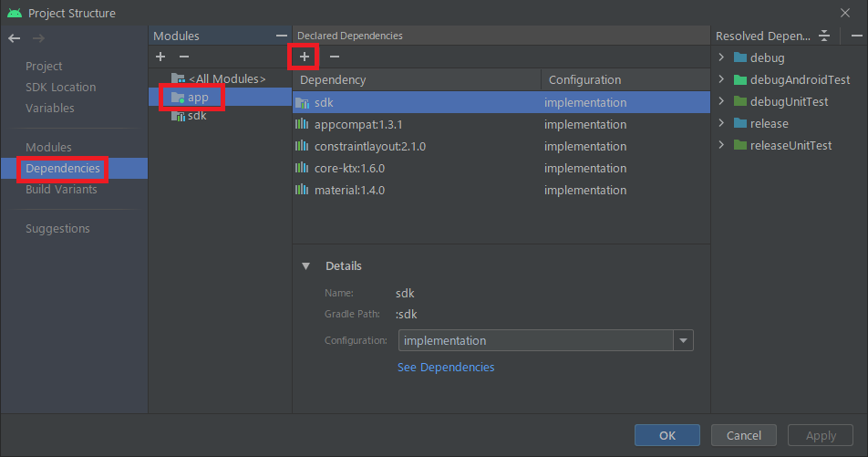The image size is (868, 457).
Task: Go forward with the right arrow
Action: click(38, 38)
